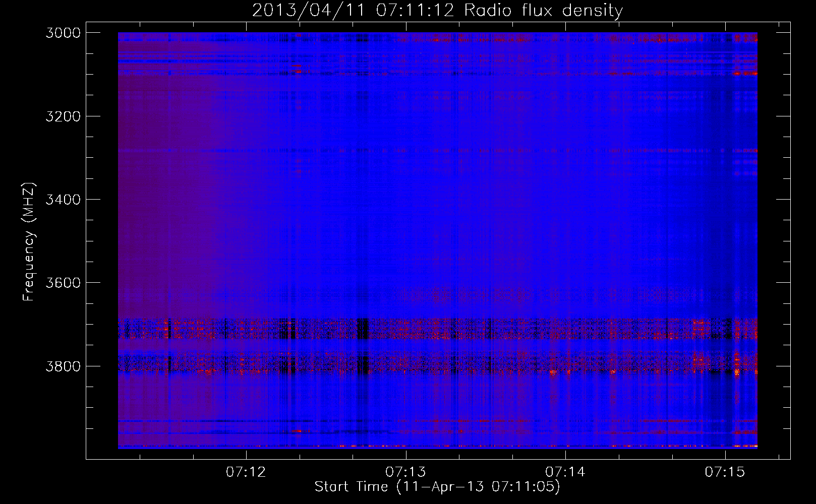816x504 pixels.
Task: Click the 3000 frequency tick label
Action: click(x=63, y=33)
